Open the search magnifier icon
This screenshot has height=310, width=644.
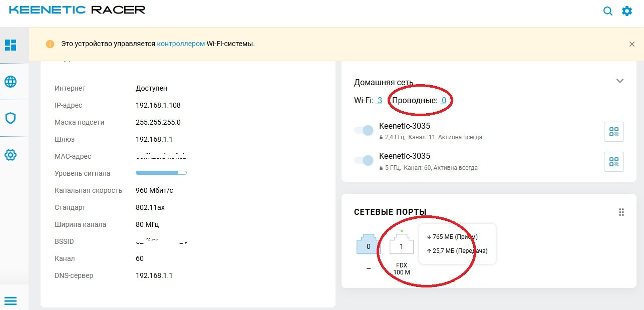click(x=608, y=11)
